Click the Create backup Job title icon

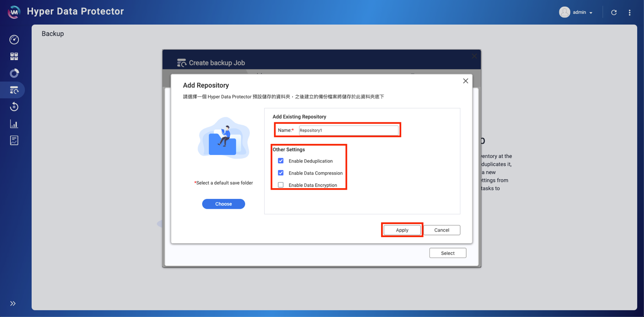coord(182,63)
